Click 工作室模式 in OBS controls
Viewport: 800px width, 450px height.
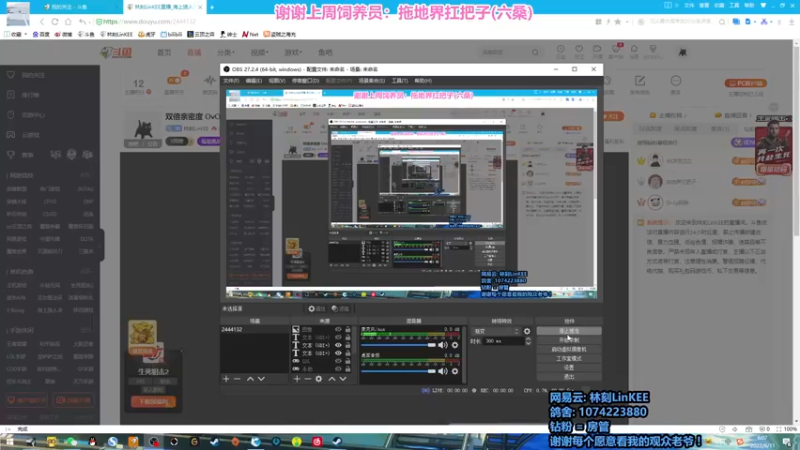pos(569,359)
